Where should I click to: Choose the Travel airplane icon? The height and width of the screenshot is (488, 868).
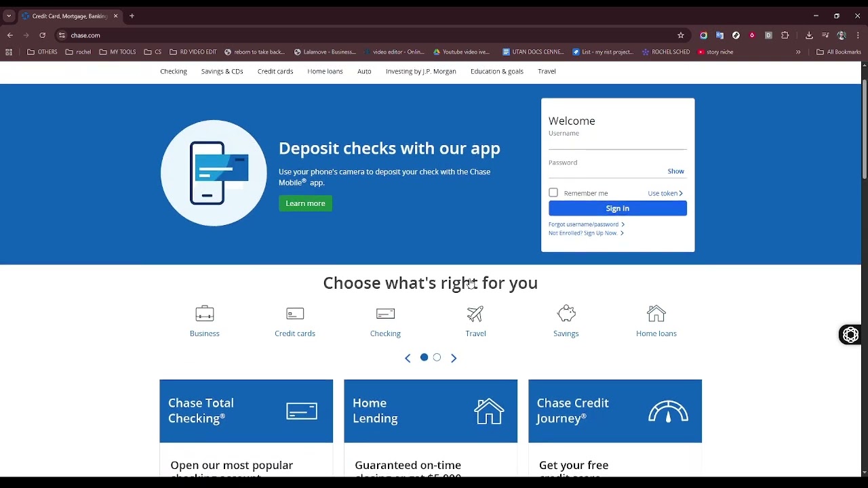[x=475, y=314]
